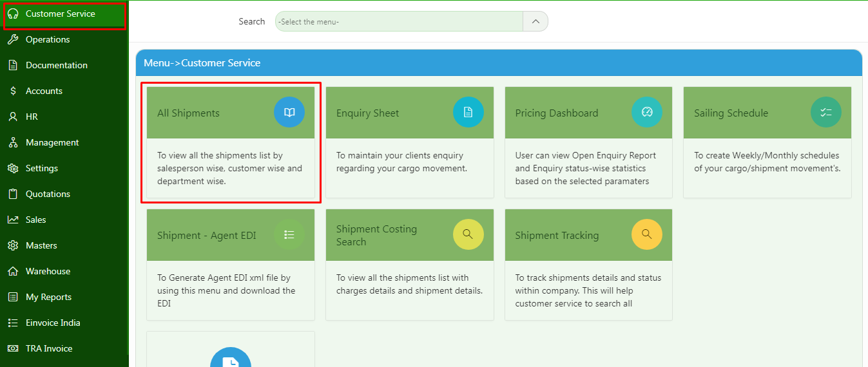Click the house icon beside Warehouse
This screenshot has width=868, height=367.
tap(13, 271)
